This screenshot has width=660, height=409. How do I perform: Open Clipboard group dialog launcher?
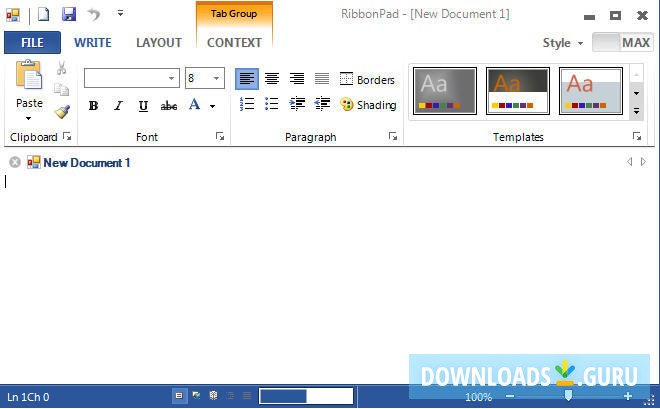click(67, 136)
